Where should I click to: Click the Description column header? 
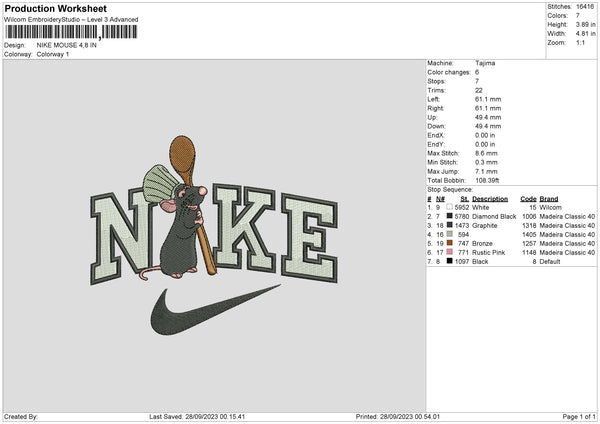pyautogui.click(x=490, y=199)
